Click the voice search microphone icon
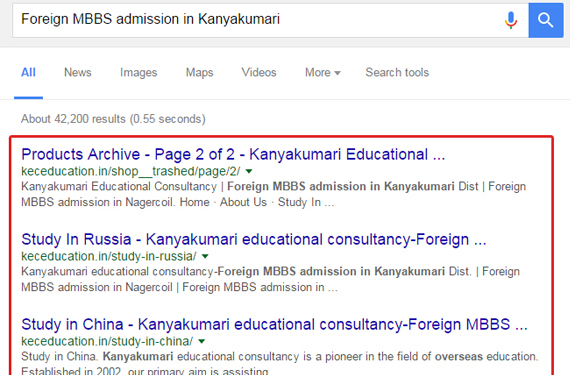The width and height of the screenshot is (570, 375). tap(511, 20)
